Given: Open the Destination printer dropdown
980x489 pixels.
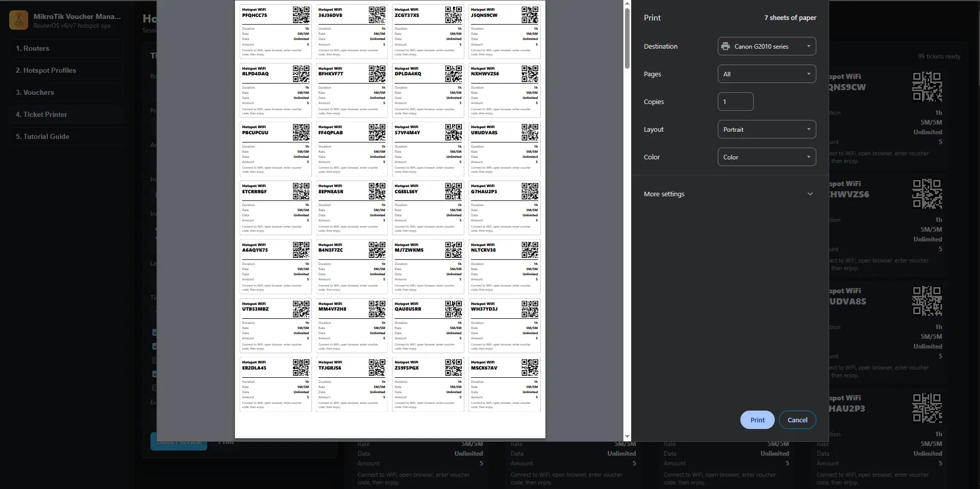Looking at the screenshot, I should 767,46.
